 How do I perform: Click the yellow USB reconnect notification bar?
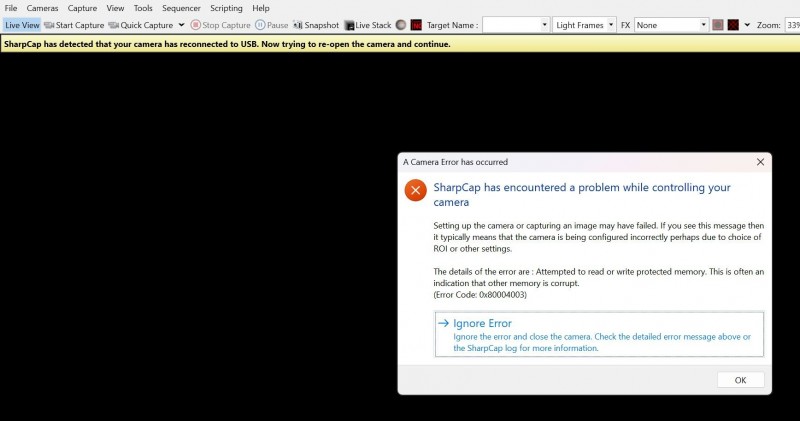pyautogui.click(x=400, y=44)
